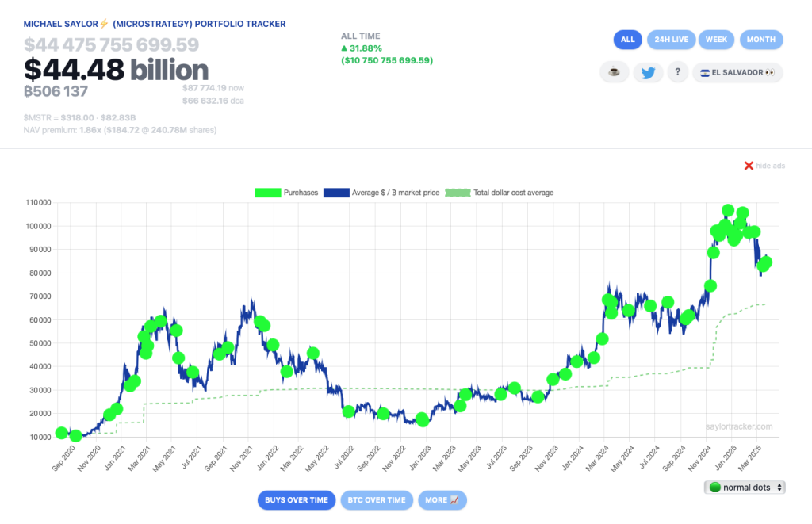The width and height of the screenshot is (812, 524).
Task: Click the Michael Saylor Portfolio Tracker title
Action: point(155,24)
